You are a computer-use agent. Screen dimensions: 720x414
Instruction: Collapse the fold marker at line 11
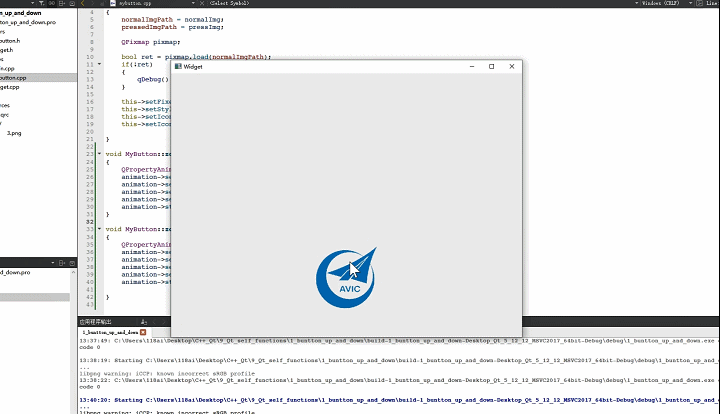point(99,64)
